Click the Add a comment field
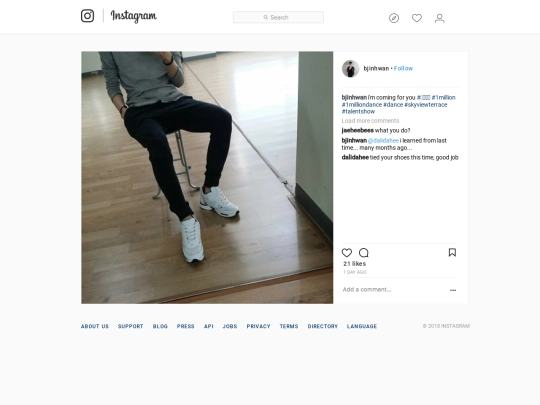 [394, 290]
